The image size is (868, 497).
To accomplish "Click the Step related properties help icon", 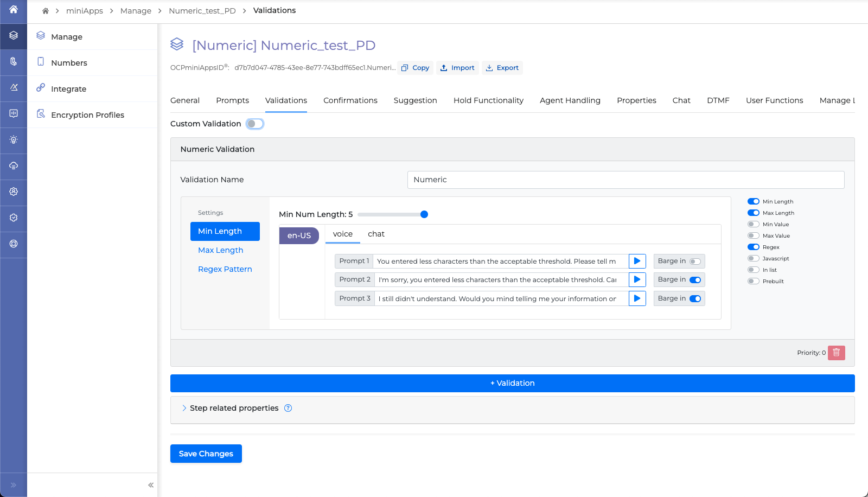I will click(288, 409).
